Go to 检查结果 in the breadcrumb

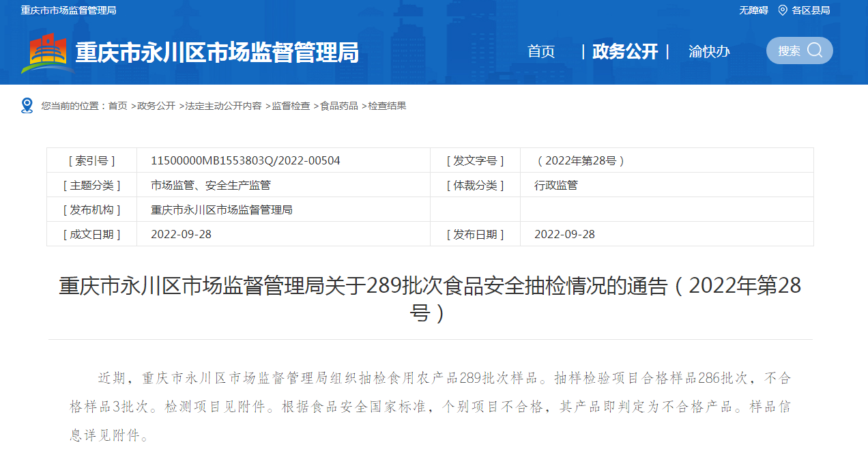coord(388,106)
